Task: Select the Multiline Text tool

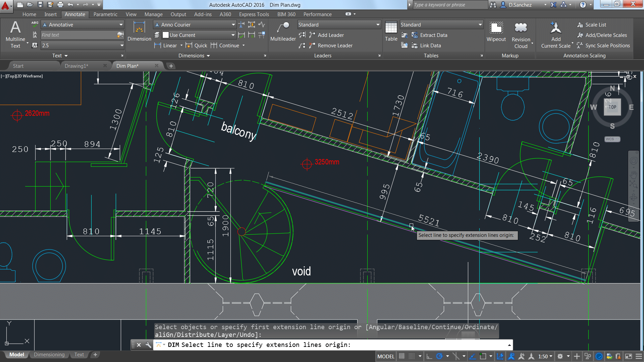Action: click(x=15, y=35)
